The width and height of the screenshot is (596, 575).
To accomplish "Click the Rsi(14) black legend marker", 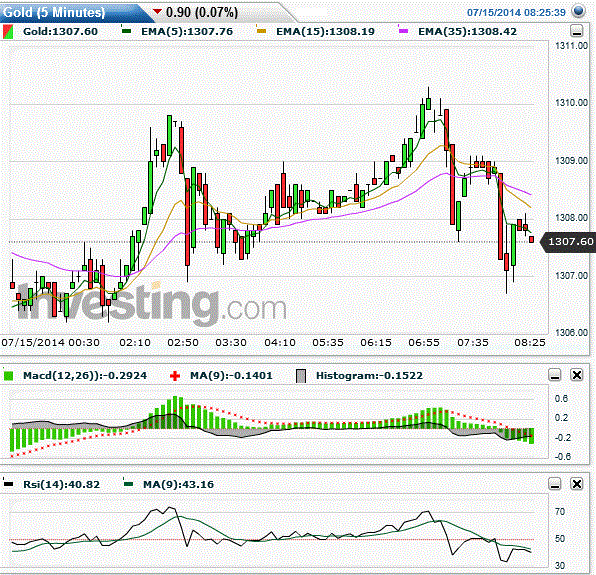I will click(8, 484).
